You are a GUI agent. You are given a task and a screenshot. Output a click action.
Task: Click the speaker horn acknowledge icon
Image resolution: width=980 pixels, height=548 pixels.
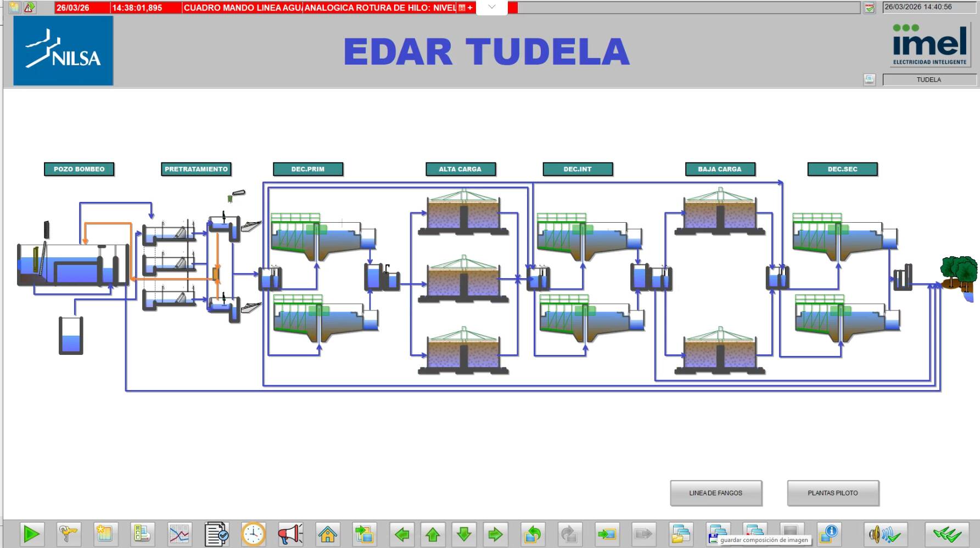[884, 533]
